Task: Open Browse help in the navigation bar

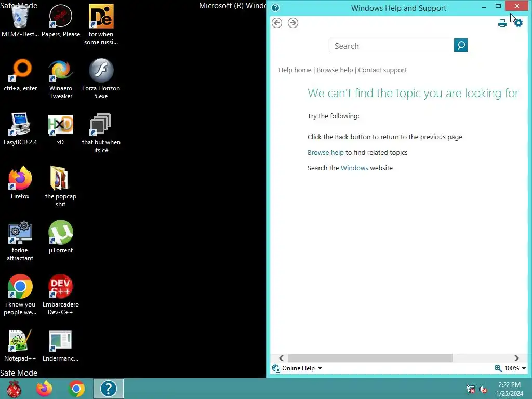Action: [x=335, y=70]
